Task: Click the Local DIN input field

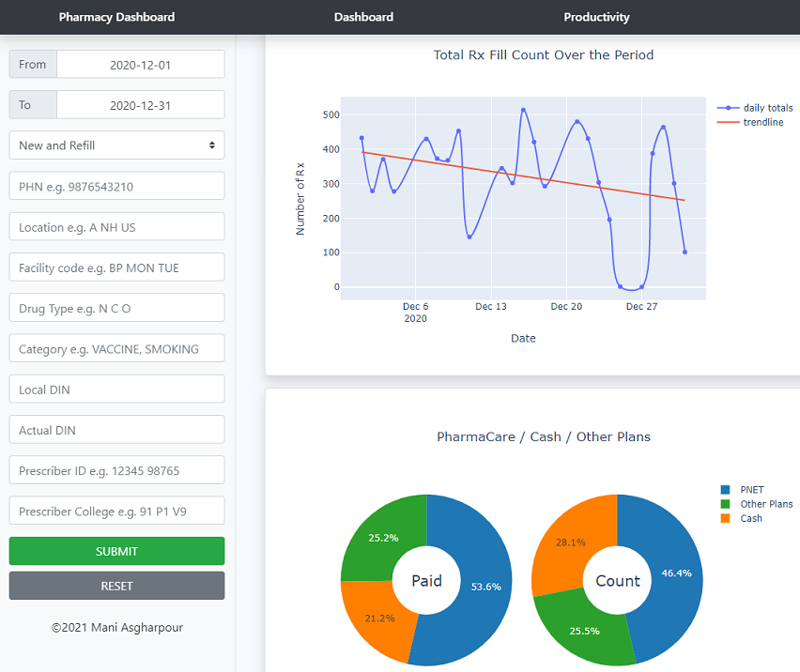Action: (x=116, y=389)
